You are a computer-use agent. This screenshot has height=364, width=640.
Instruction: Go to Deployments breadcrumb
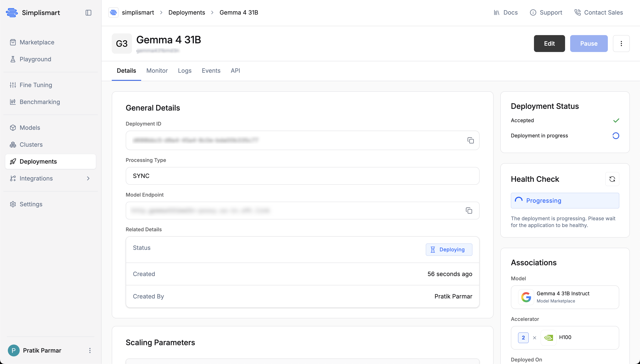click(x=187, y=12)
